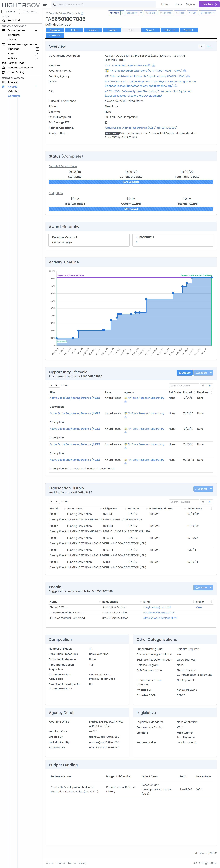Image resolution: width=220 pixels, height=868 pixels.
Task: Collapse the Pursuit Management sidebar section
Action: tap(36, 44)
